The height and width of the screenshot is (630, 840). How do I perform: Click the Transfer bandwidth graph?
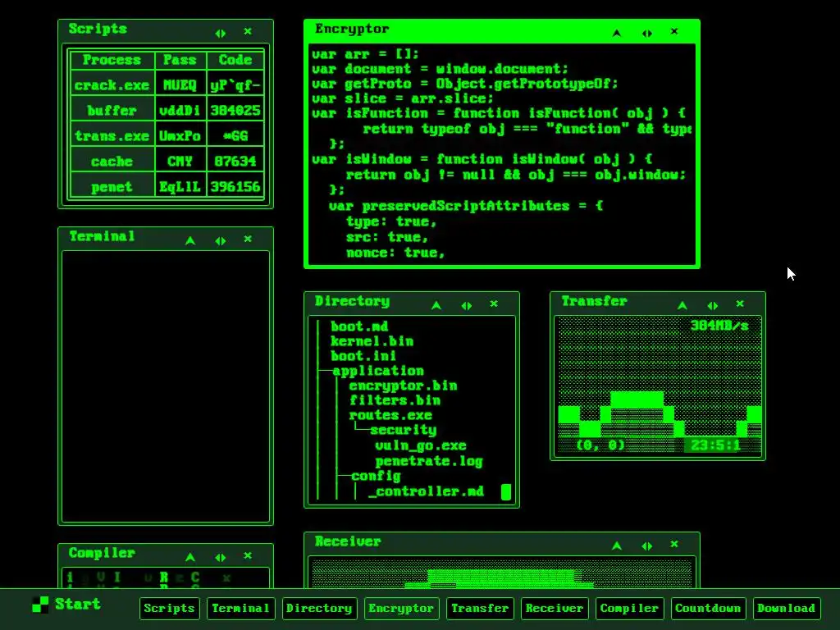pyautogui.click(x=659, y=386)
